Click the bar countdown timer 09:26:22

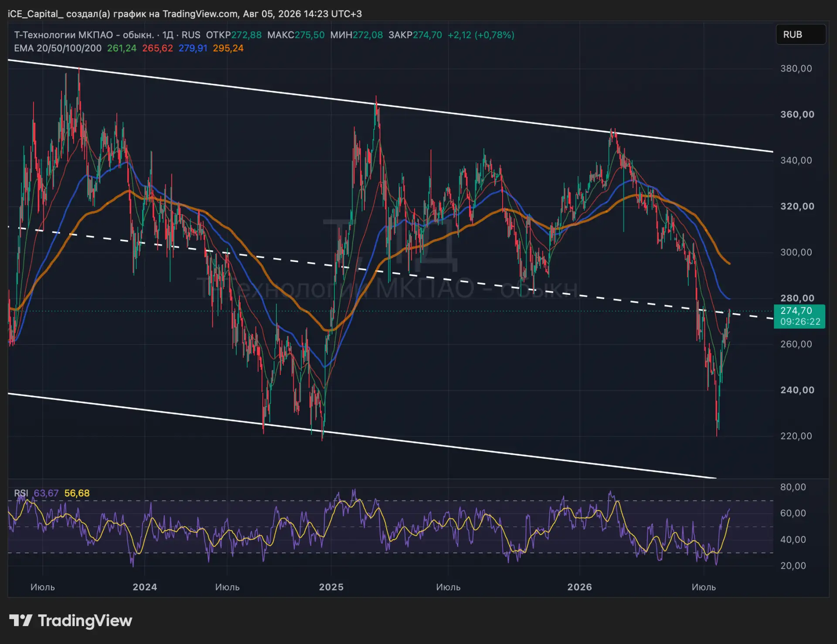(800, 322)
